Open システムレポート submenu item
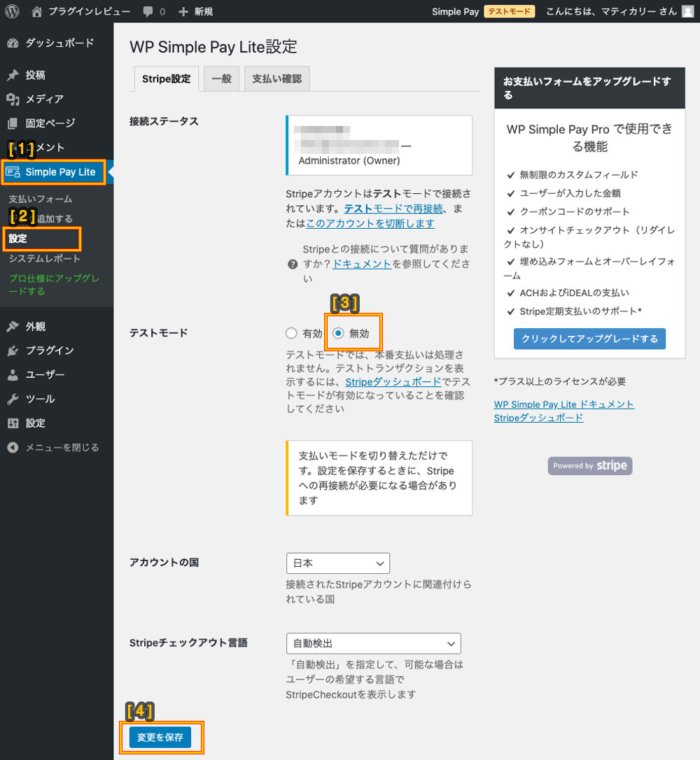The width and height of the screenshot is (700, 760). 45,259
